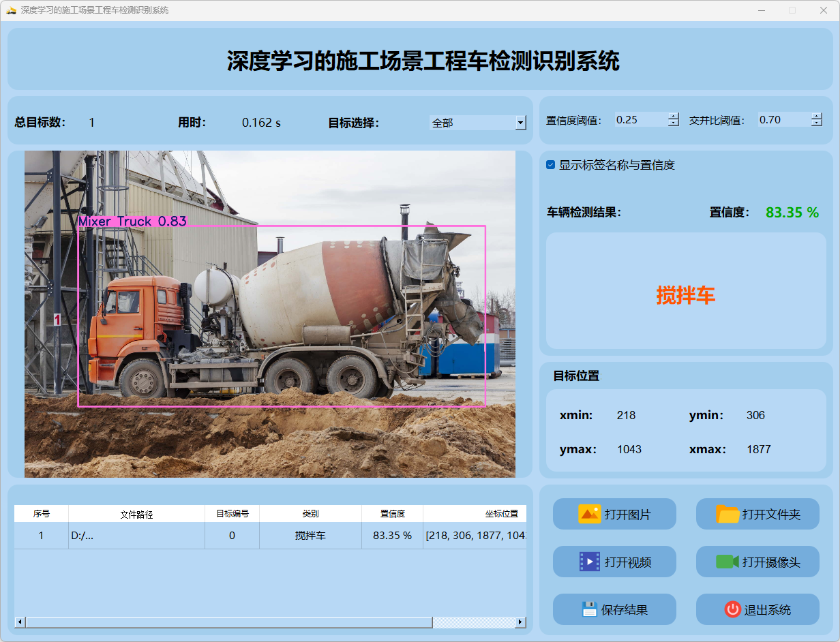This screenshot has height=642, width=840.
Task: Click the green camera icon for 打开摄像头
Action: (727, 562)
